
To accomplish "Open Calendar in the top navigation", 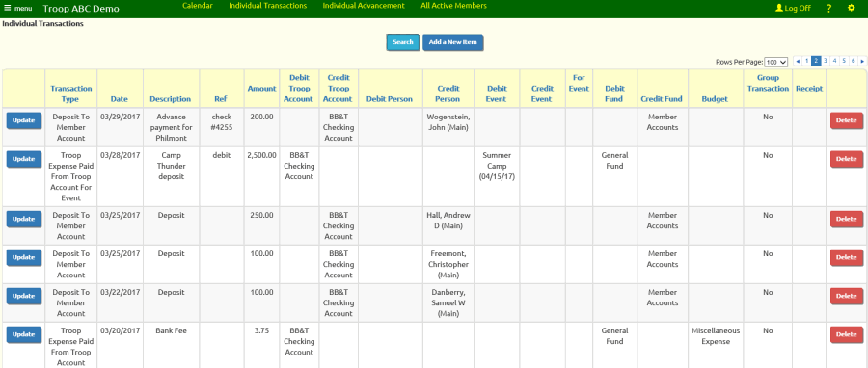I will 198,6.
